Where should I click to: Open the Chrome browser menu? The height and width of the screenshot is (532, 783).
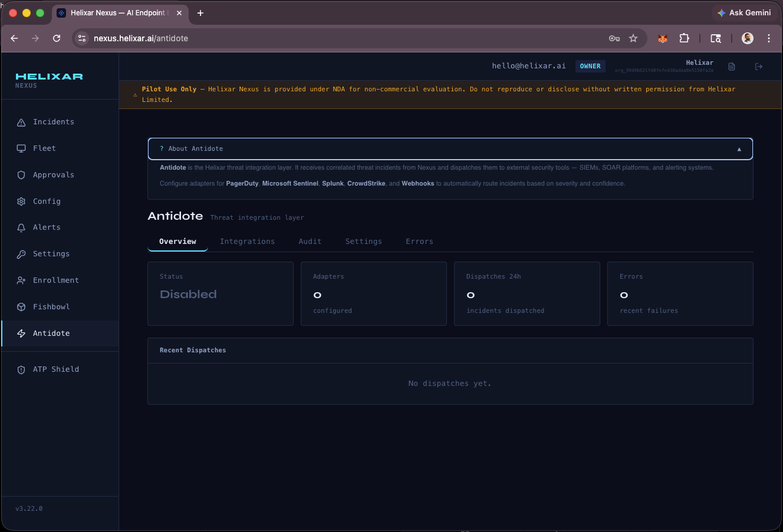tap(769, 38)
